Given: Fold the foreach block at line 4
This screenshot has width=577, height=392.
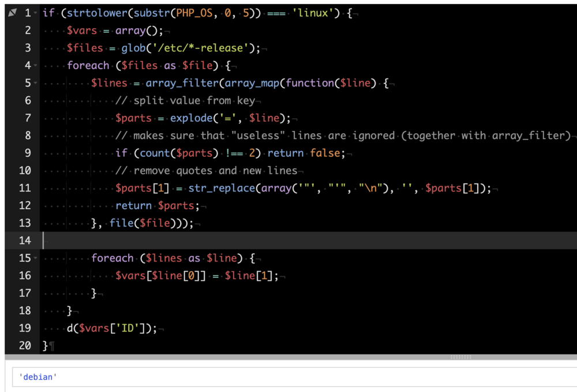Looking at the screenshot, I should 36,66.
